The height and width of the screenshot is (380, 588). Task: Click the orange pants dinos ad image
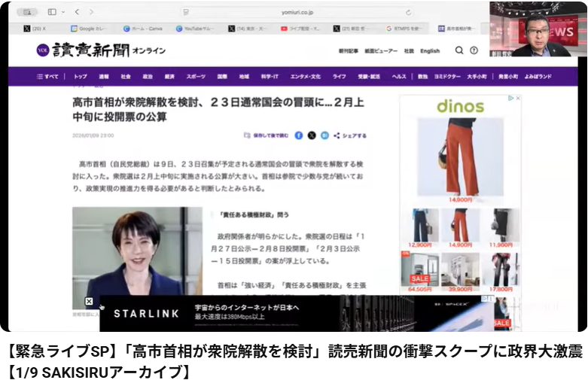pos(459,158)
